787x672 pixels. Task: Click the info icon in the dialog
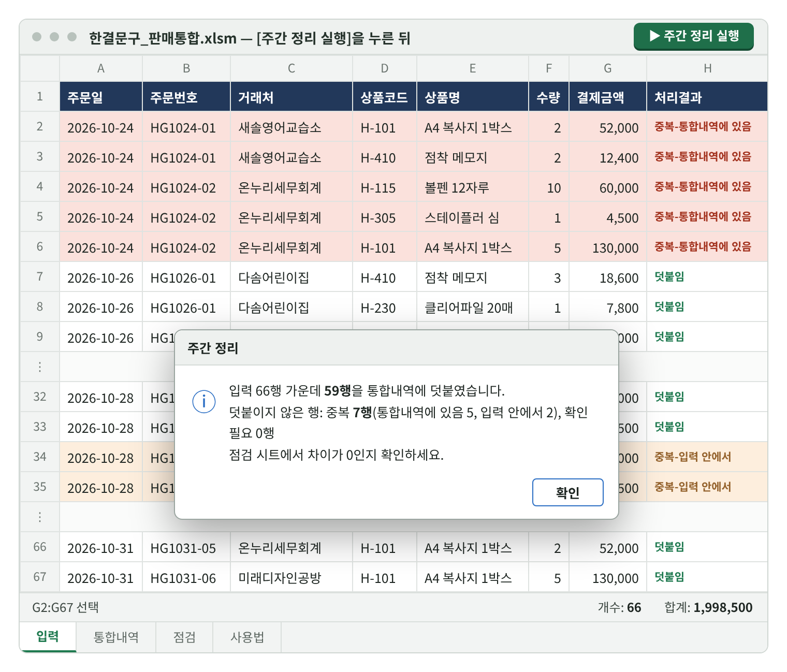[203, 402]
